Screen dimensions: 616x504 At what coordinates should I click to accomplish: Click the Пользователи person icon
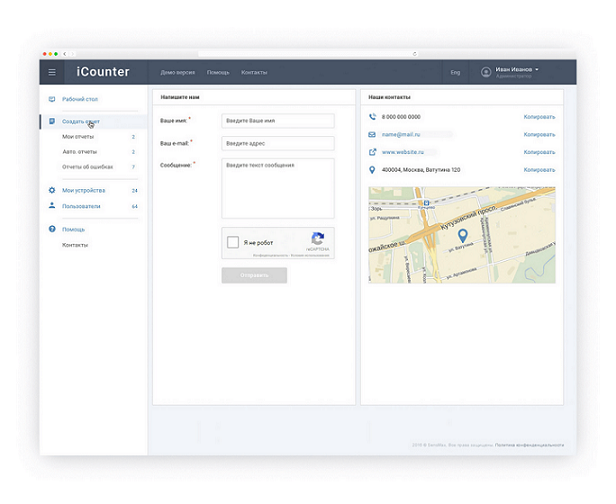pos(52,206)
